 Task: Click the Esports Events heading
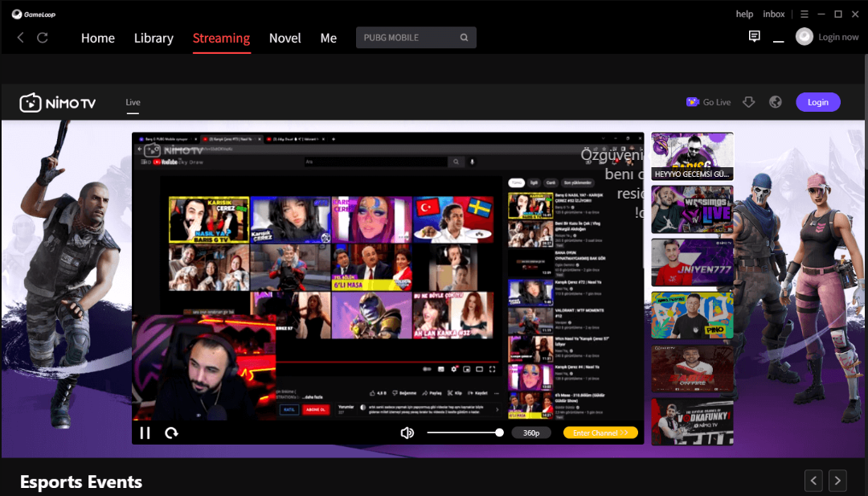point(81,482)
